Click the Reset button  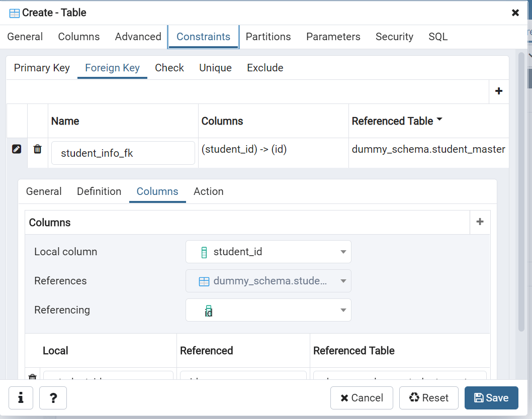[x=428, y=398]
